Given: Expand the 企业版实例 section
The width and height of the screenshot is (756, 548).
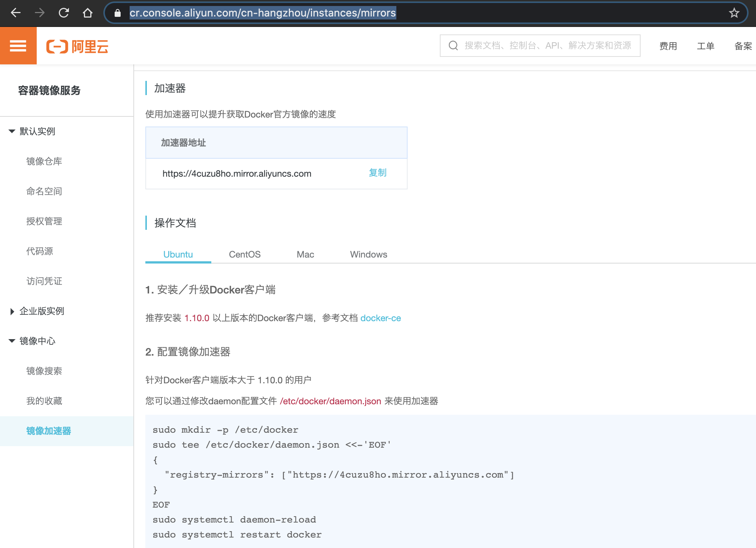Looking at the screenshot, I should 37,311.
